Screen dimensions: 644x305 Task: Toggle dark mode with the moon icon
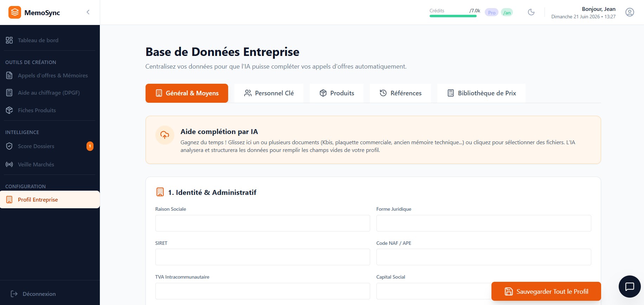click(531, 12)
